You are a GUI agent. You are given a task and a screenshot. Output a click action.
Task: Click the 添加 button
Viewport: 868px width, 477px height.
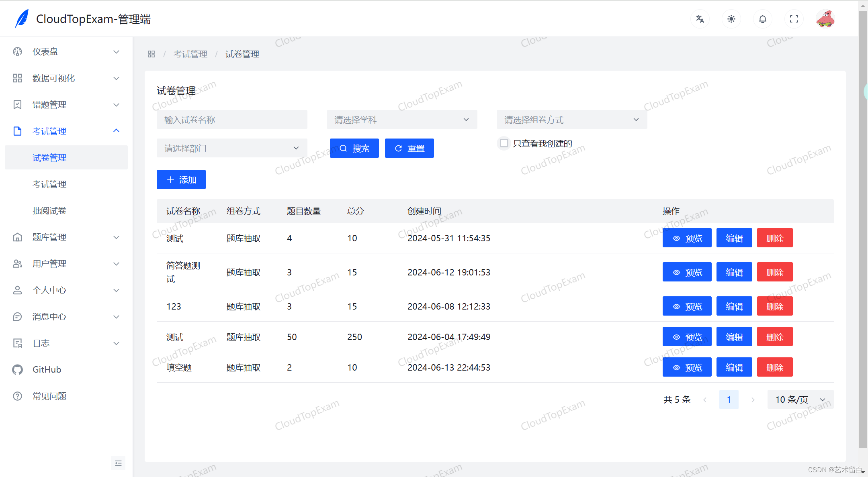(x=181, y=179)
